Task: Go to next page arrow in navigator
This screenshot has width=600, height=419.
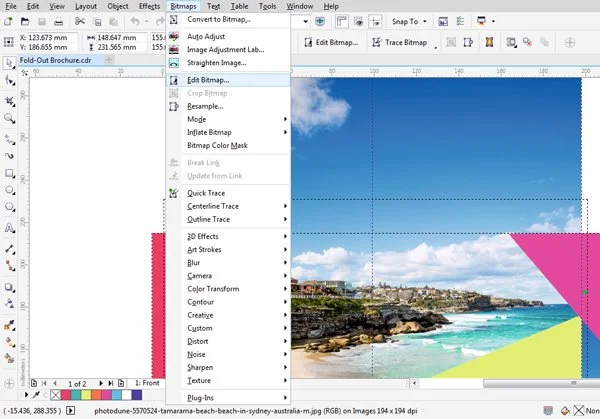Action: pyautogui.click(x=101, y=383)
